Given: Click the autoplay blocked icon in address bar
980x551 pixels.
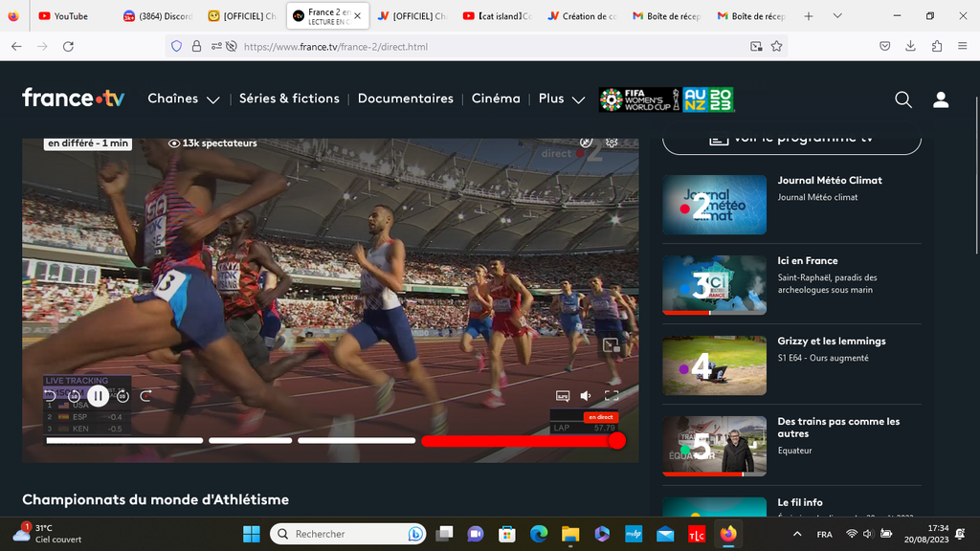Looking at the screenshot, I should 232,46.
